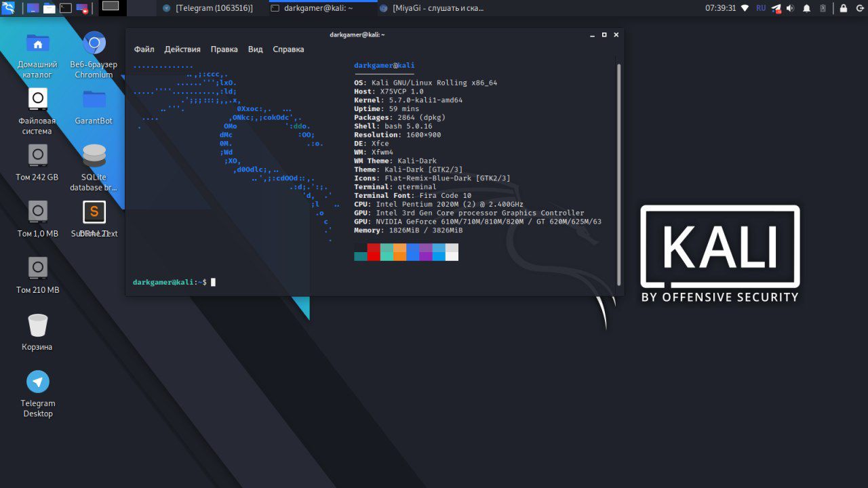The width and height of the screenshot is (868, 488).
Task: Click the red color block in neofetch
Action: click(374, 252)
